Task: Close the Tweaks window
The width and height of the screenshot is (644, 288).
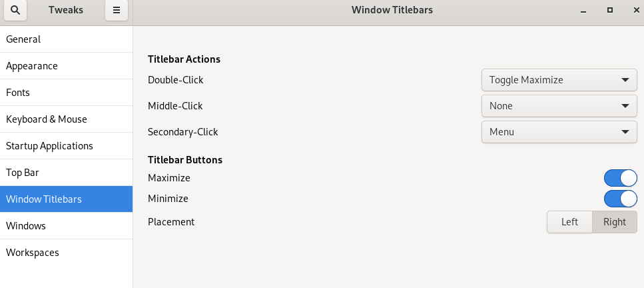Action: click(636, 10)
